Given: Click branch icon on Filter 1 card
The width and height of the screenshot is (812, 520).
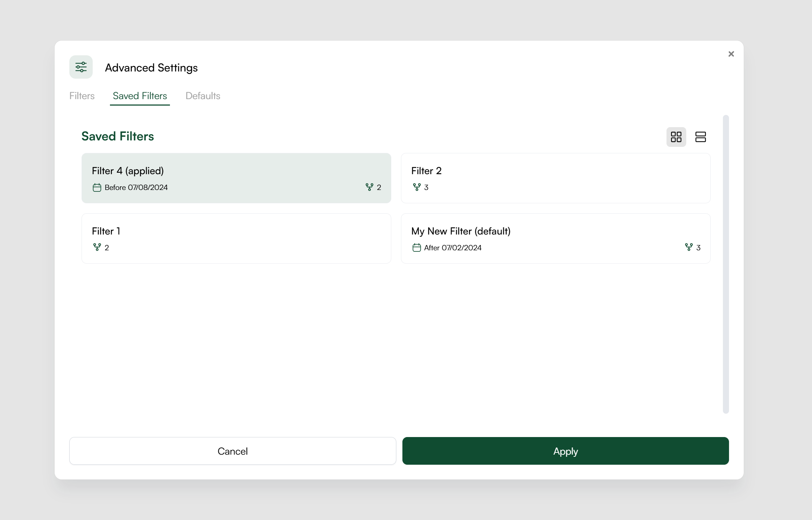Looking at the screenshot, I should pyautogui.click(x=97, y=247).
